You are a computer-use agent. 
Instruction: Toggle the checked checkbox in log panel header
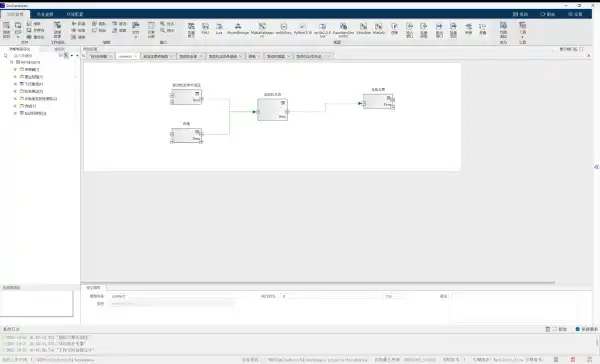(x=578, y=329)
